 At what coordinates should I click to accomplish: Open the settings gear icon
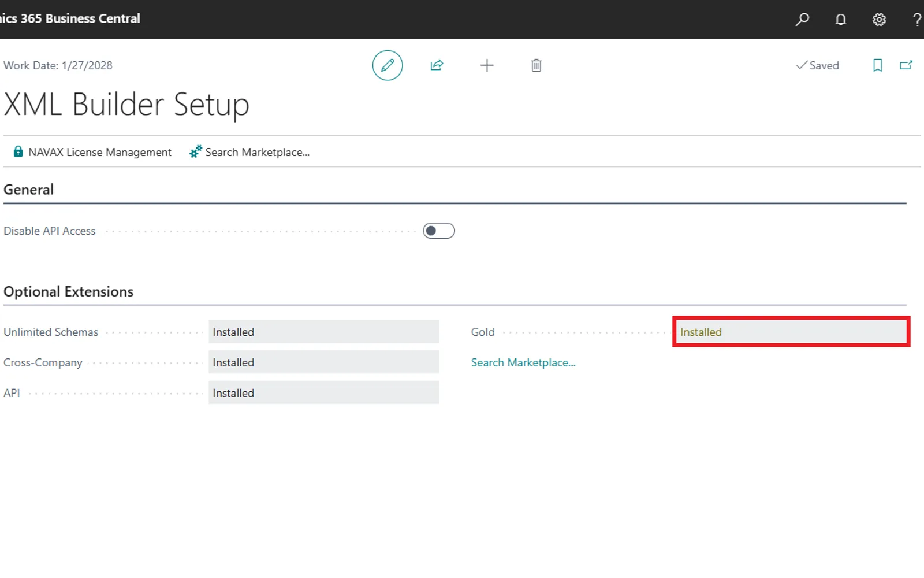[879, 19]
